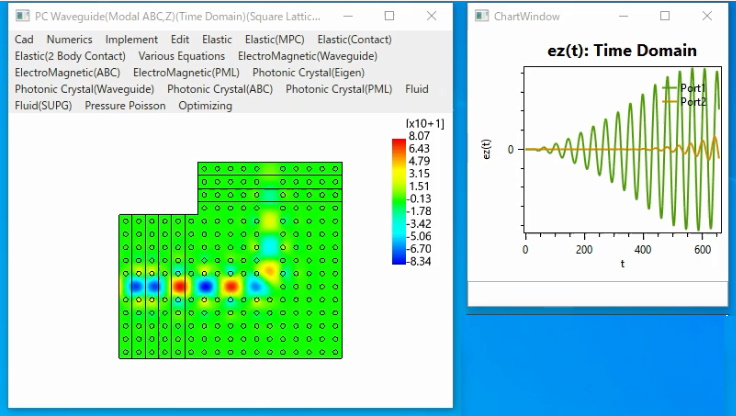Open the Optimizing menu
Screen dimensions: 736x416
coord(205,105)
